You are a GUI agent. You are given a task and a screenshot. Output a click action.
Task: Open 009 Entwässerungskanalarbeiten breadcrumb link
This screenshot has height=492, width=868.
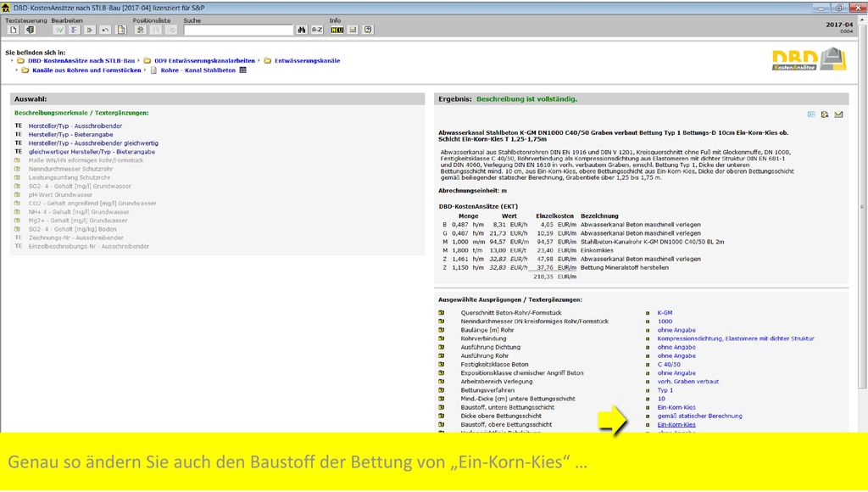pos(205,61)
